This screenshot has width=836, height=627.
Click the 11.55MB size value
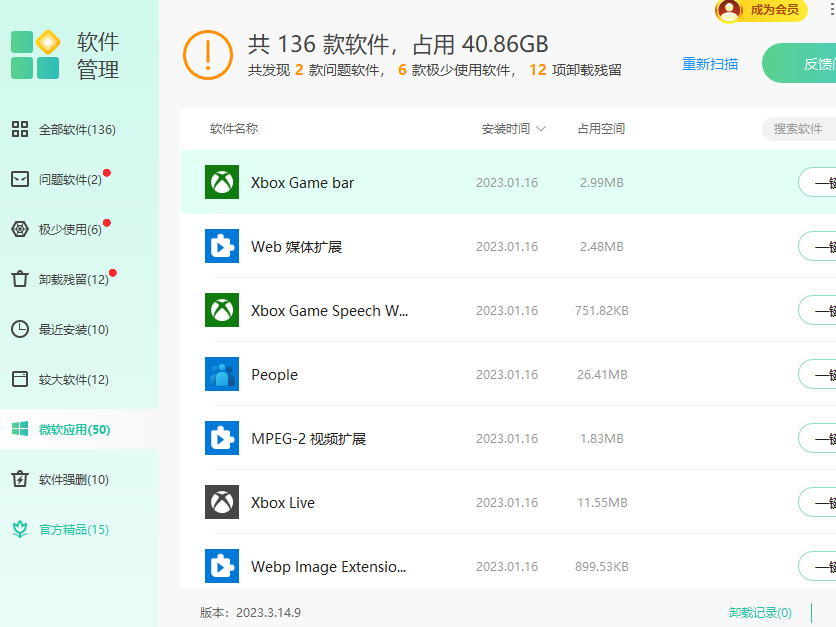pos(602,502)
